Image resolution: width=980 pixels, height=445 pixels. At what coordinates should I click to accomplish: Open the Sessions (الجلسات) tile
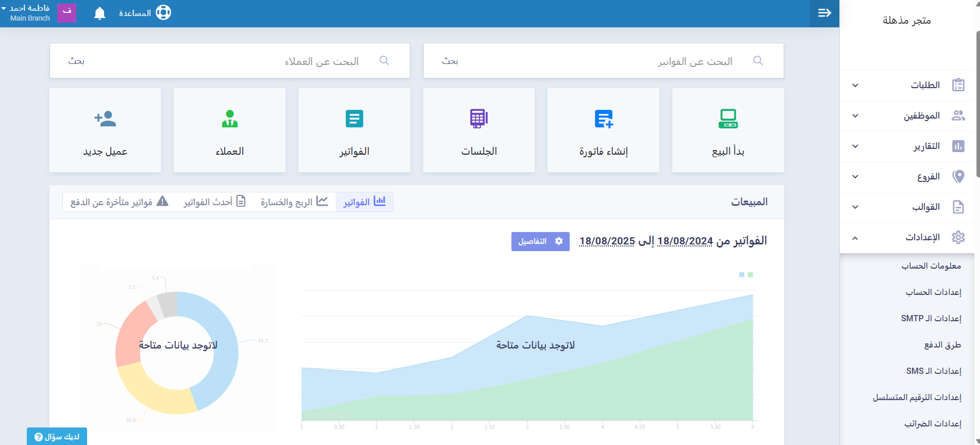478,130
